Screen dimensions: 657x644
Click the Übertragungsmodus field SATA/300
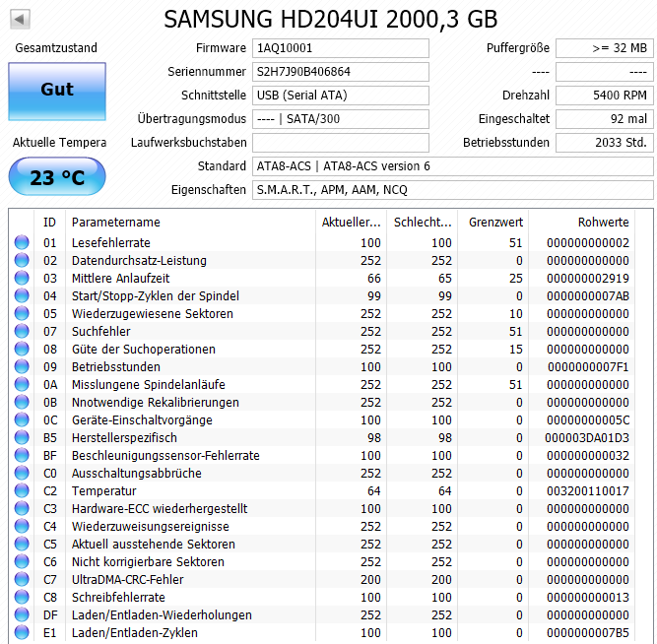(341, 119)
